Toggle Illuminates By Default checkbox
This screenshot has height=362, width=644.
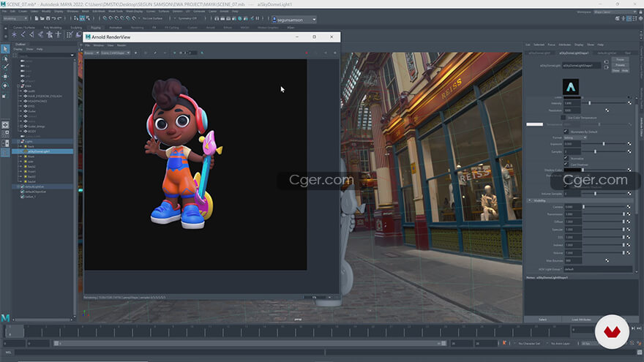566,132
